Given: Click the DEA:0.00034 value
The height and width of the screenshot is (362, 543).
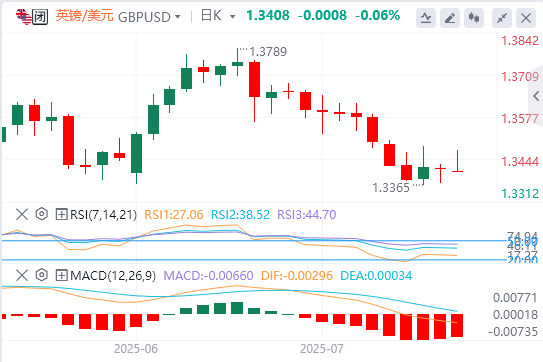Looking at the screenshot, I should 376,276.
